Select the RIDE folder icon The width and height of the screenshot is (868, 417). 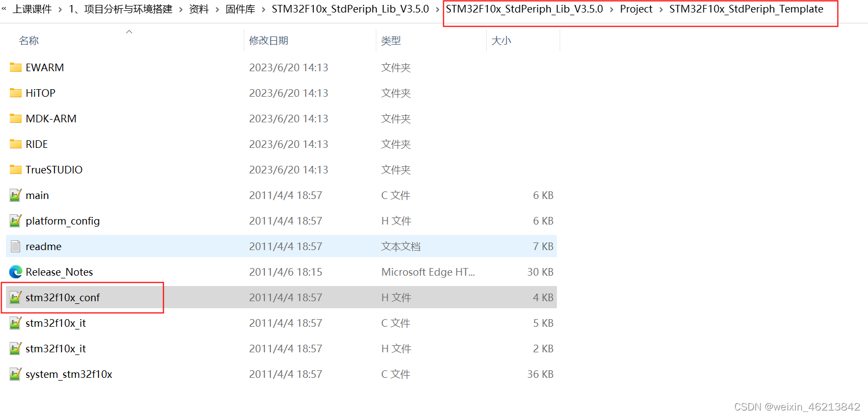tap(16, 144)
